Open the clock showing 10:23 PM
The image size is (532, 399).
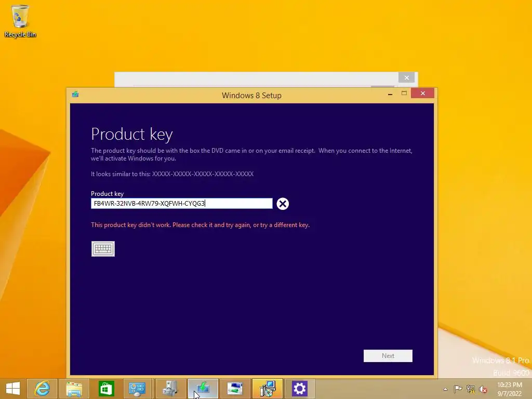[x=510, y=389]
